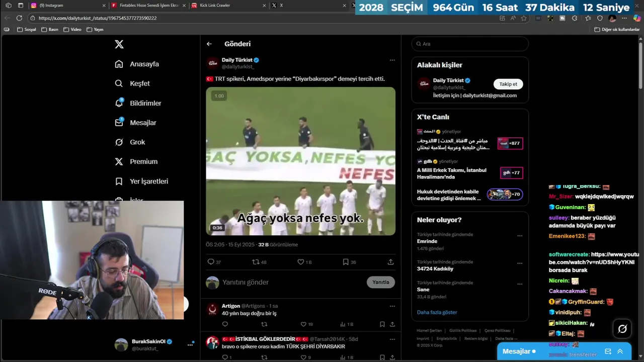
Task: Play the post video
Action: [x=300, y=161]
